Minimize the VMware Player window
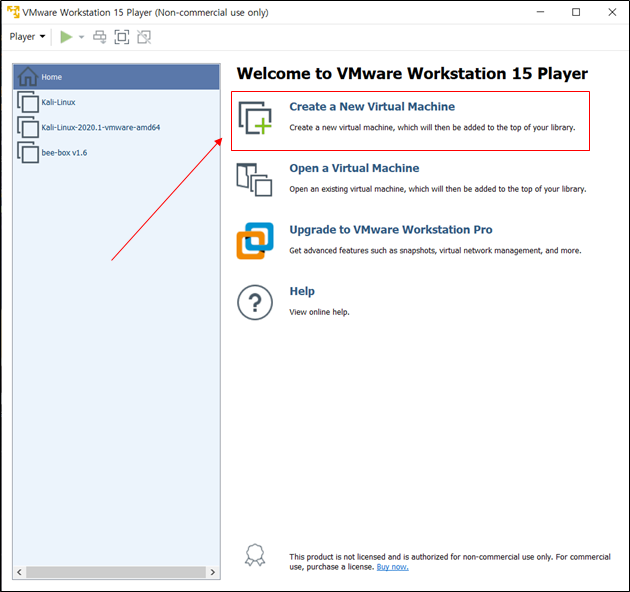Image resolution: width=630 pixels, height=592 pixels. [x=540, y=12]
